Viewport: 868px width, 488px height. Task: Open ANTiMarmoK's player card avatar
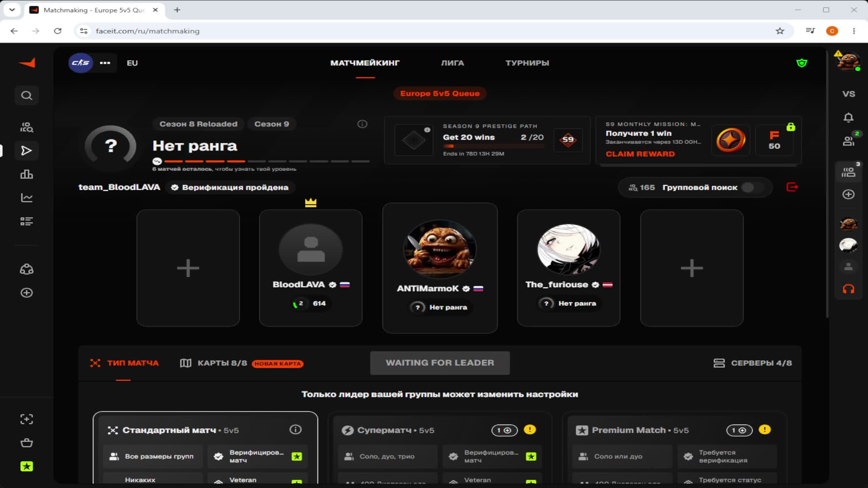(440, 249)
